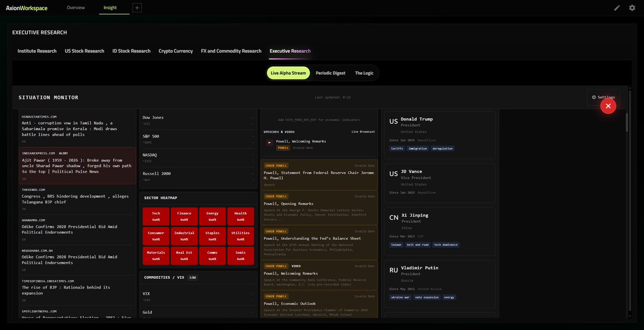Open the JD Vance leader card
The height and width of the screenshot is (330, 644).
click(440, 183)
